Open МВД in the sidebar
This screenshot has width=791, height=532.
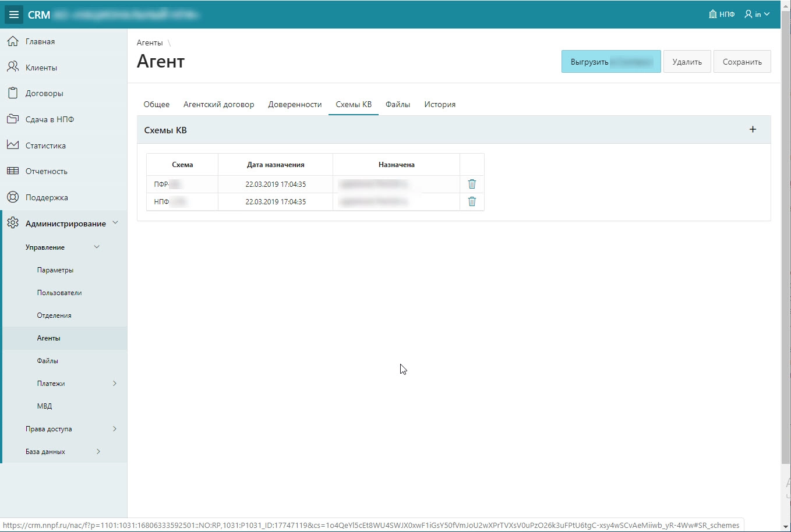pyautogui.click(x=45, y=406)
